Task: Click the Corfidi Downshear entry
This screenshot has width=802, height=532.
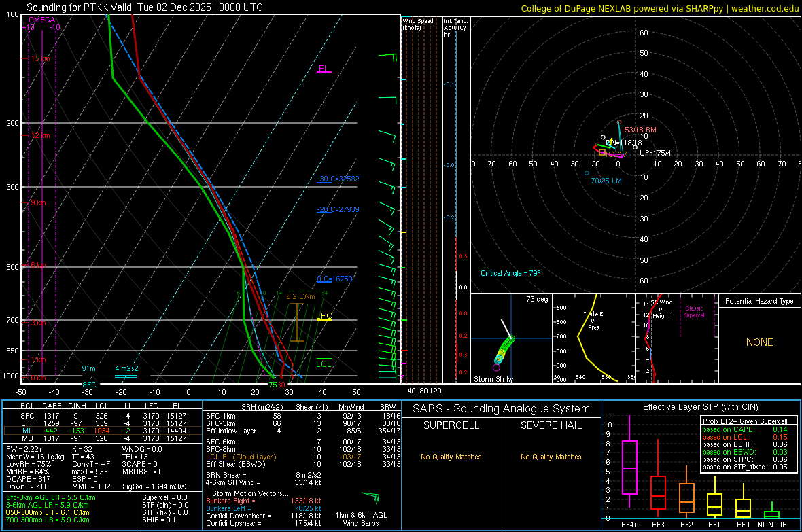Action: click(264, 516)
